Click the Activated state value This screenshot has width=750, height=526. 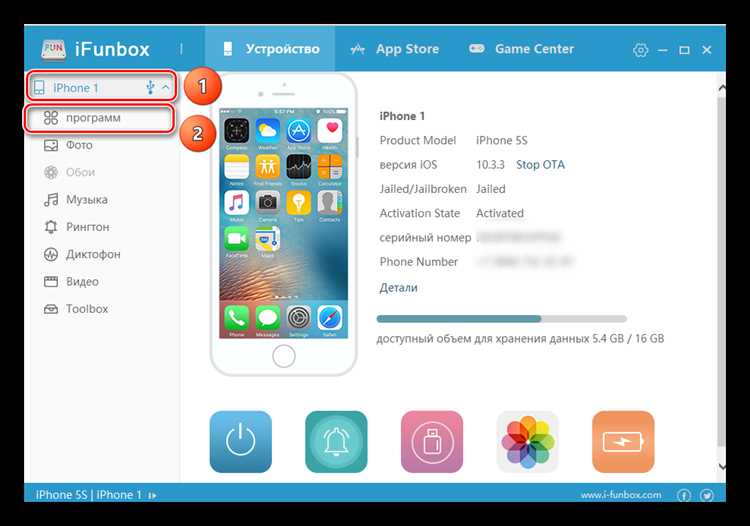pyautogui.click(x=500, y=213)
